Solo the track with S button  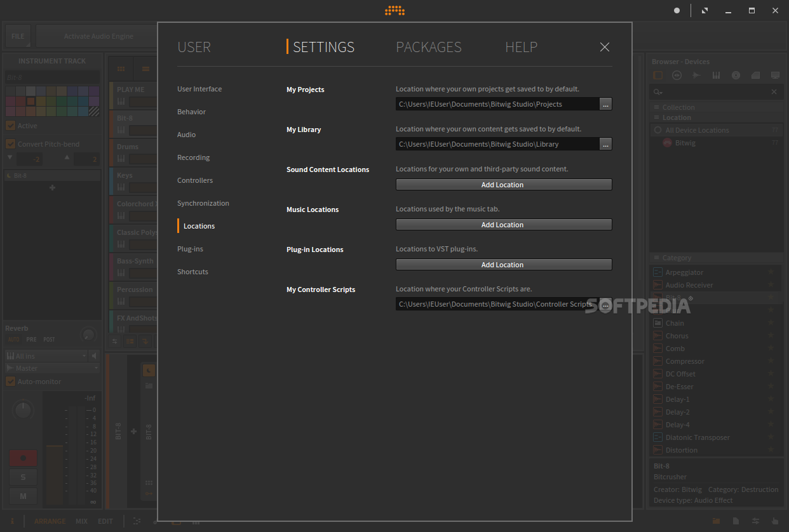coord(23,477)
